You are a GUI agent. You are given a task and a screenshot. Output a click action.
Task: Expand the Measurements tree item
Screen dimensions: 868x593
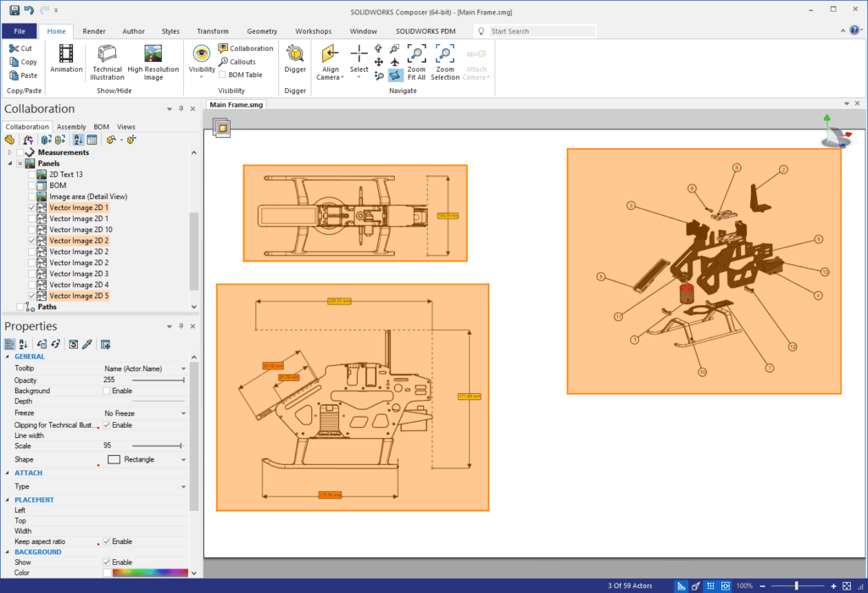[x=9, y=152]
